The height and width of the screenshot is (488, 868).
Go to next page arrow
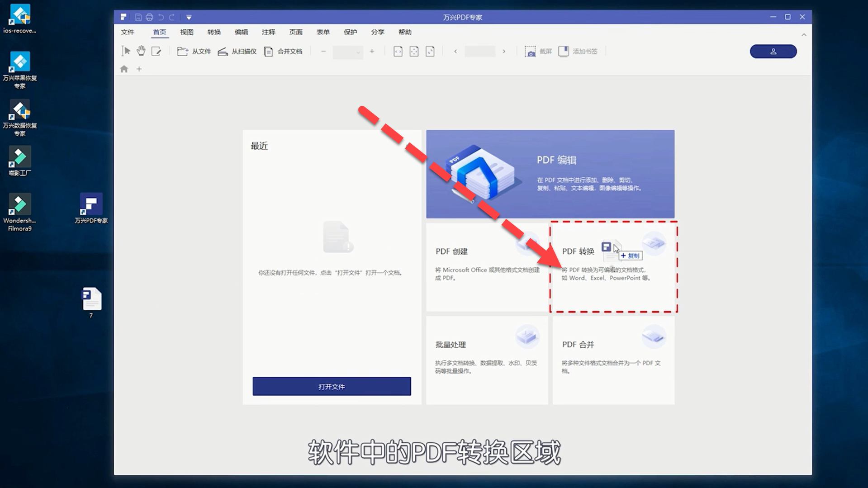coord(504,52)
